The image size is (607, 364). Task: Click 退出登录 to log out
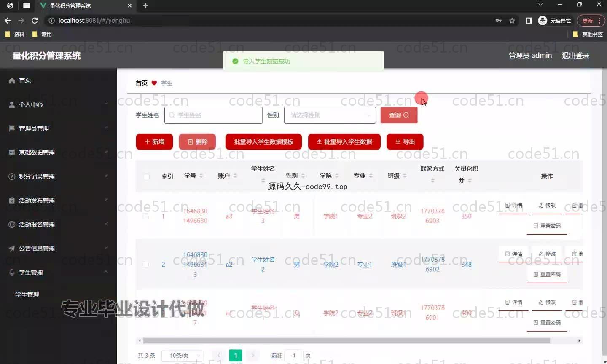coord(575,55)
